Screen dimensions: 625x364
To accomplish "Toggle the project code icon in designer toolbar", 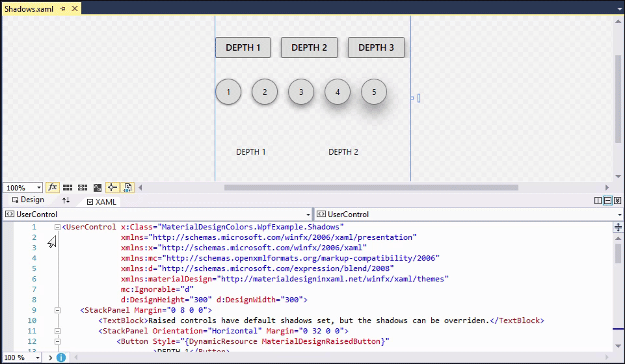I will [x=127, y=188].
